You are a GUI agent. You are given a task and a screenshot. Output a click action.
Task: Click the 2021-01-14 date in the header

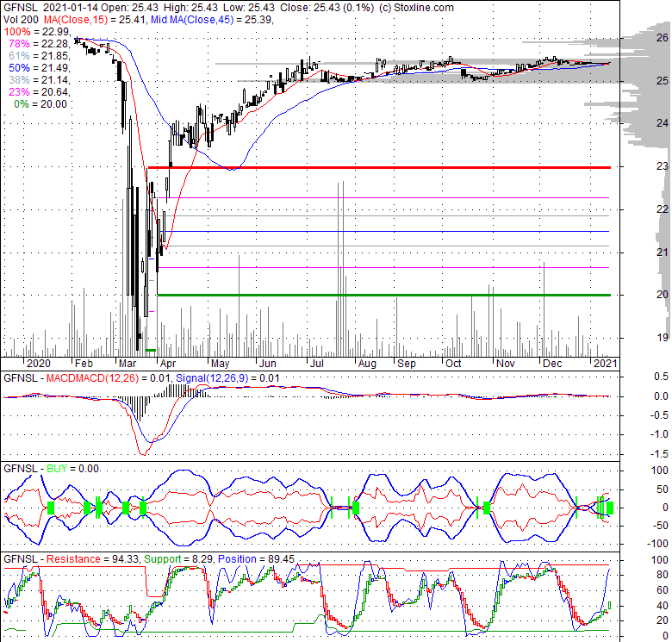coord(71,7)
